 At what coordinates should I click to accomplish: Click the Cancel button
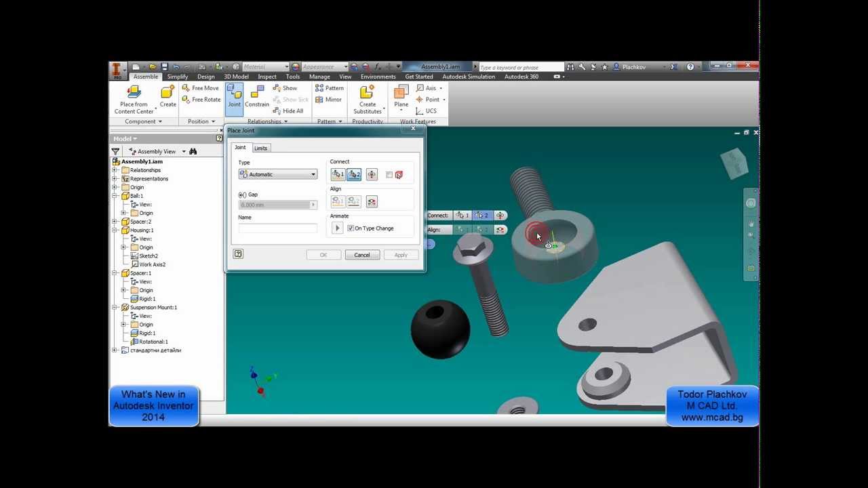(x=362, y=255)
